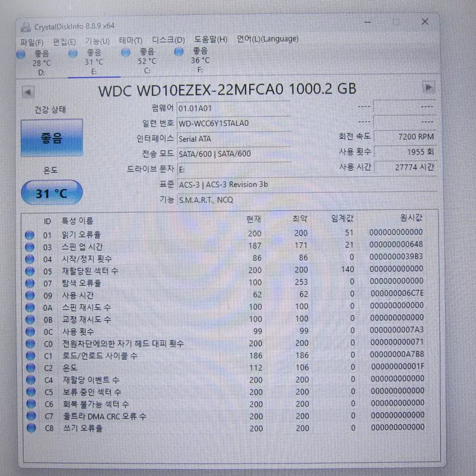Click the blue status orb for drive D:

click(21, 54)
